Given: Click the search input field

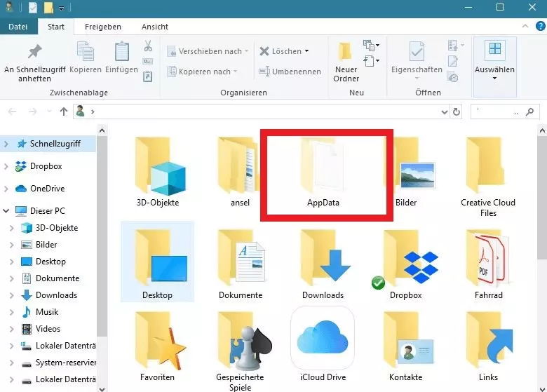Looking at the screenshot, I should click(x=497, y=112).
